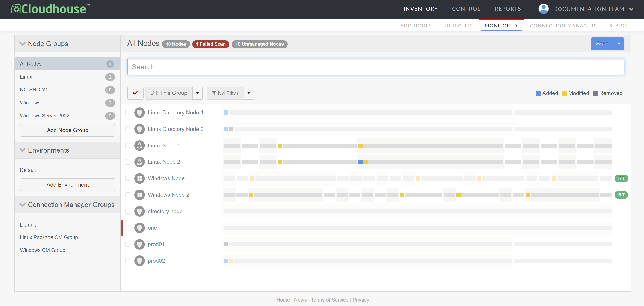644x306 pixels.
Task: Click the prod02 shield icon
Action: tap(139, 261)
